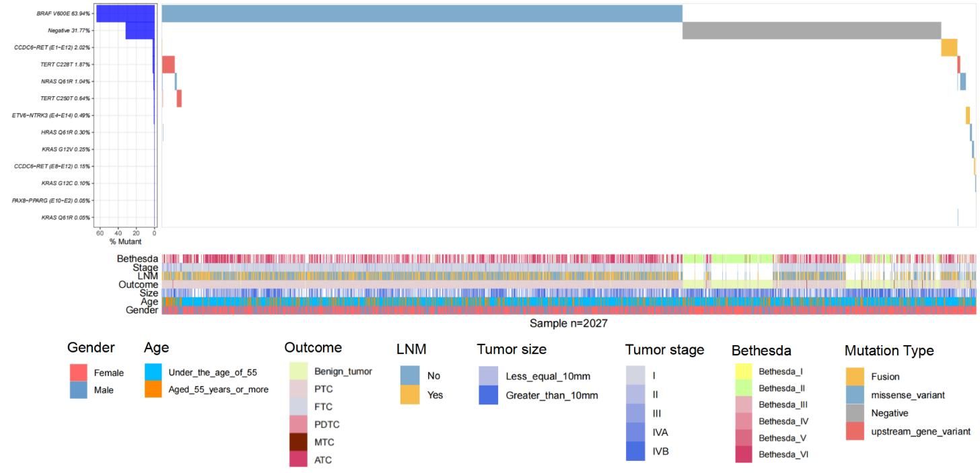Select the BRAF V600E 63.94% row label
The image size is (980, 473).
pos(64,13)
